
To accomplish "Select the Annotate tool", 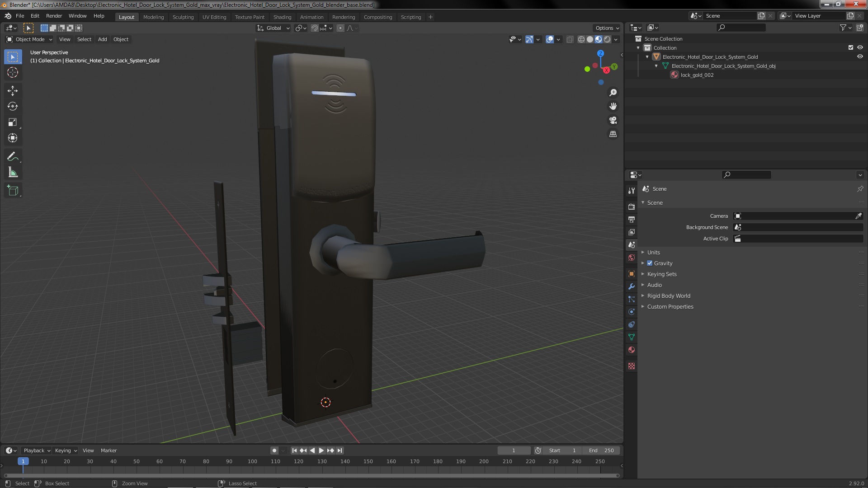I will click(13, 156).
